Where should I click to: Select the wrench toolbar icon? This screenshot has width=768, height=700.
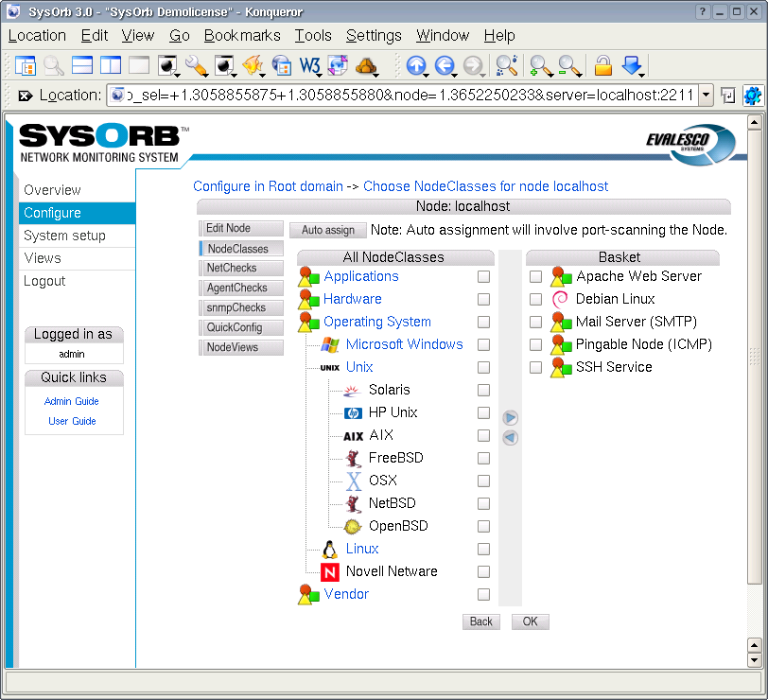(x=197, y=65)
